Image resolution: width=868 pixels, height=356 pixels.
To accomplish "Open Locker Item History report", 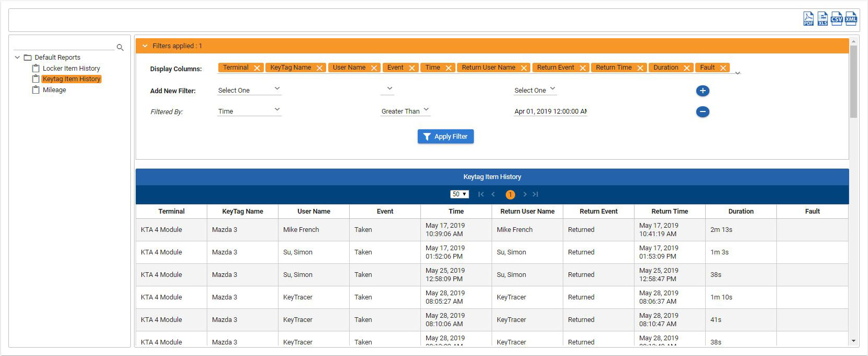I will tap(71, 69).
